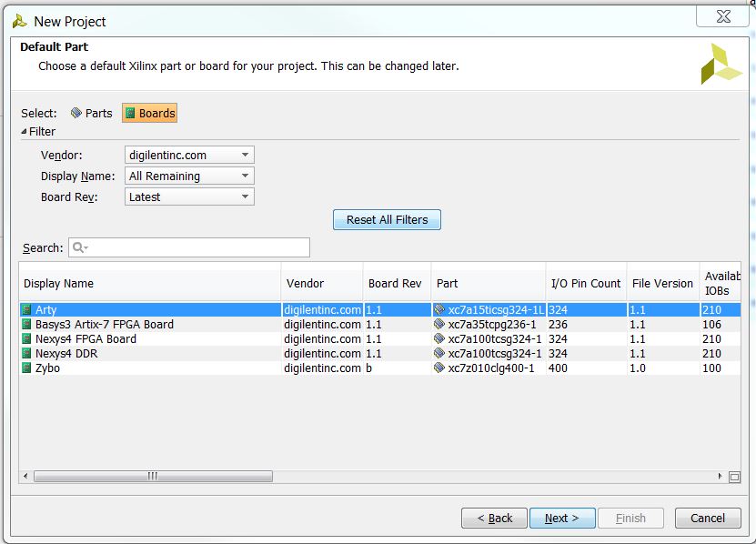Click the scroll right arrow
Image resolution: width=756 pixels, height=544 pixels.
[x=720, y=477]
